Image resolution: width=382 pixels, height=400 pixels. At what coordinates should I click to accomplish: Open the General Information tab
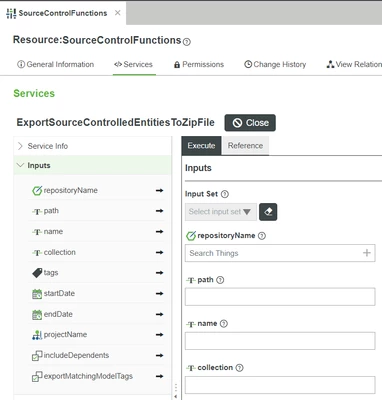pyautogui.click(x=55, y=64)
